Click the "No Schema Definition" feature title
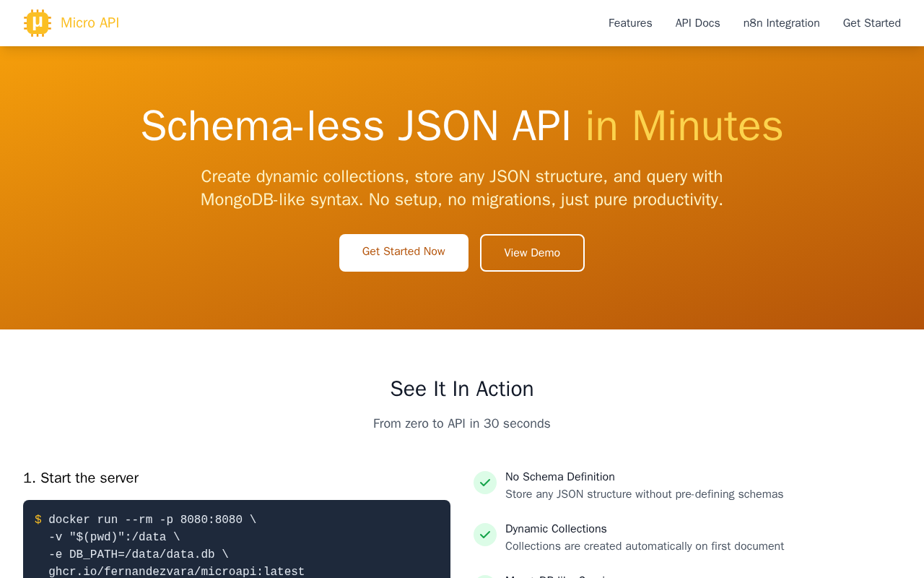The height and width of the screenshot is (578, 924). pyautogui.click(x=560, y=477)
